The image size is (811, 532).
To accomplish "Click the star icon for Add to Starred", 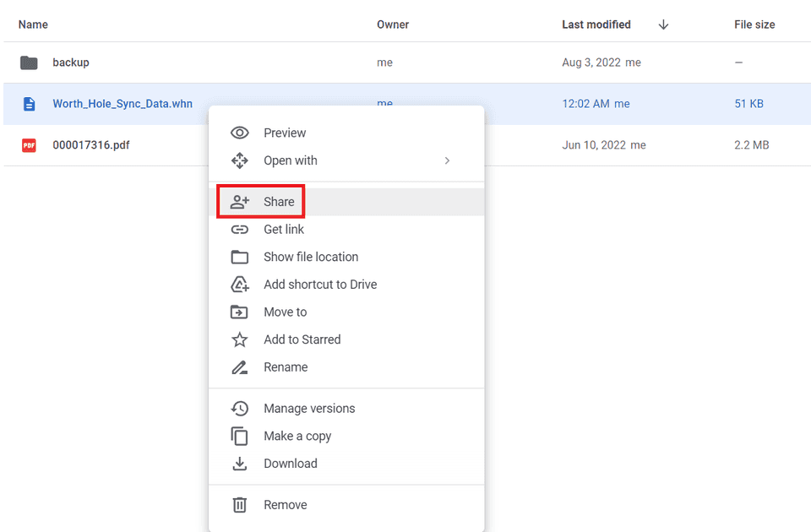I will [x=240, y=339].
